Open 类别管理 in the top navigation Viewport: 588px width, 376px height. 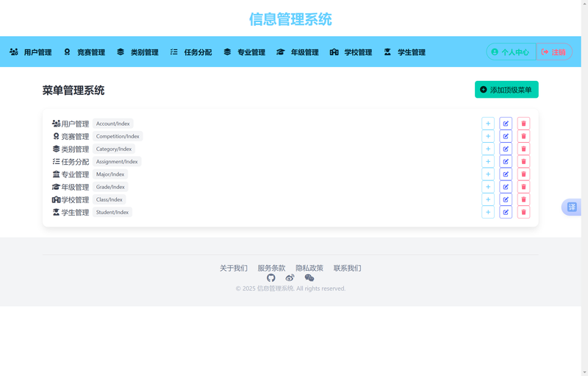tap(137, 52)
